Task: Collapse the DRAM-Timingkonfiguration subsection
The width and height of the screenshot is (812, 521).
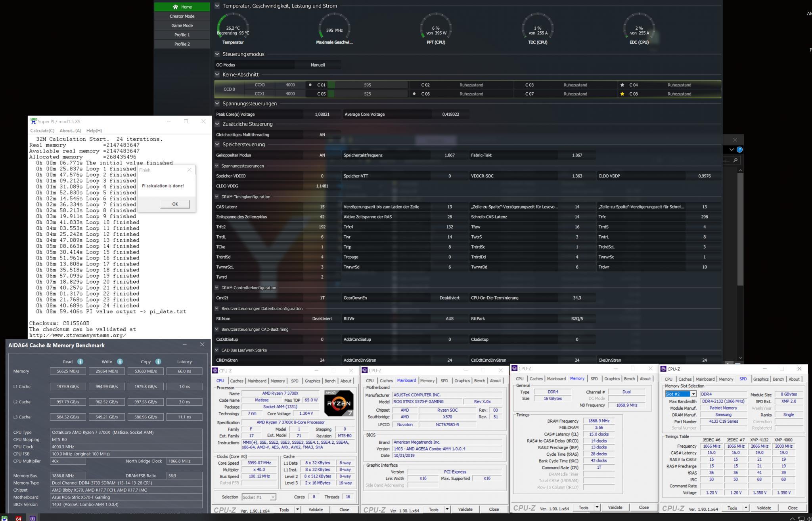Action: click(217, 197)
